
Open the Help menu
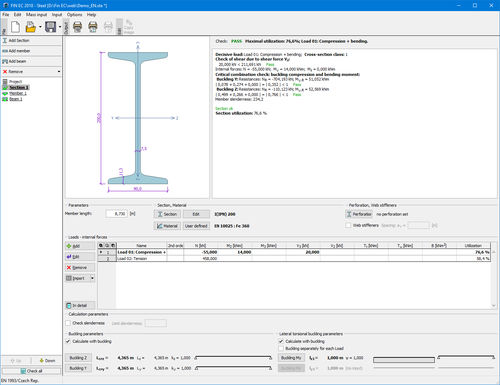click(91, 15)
